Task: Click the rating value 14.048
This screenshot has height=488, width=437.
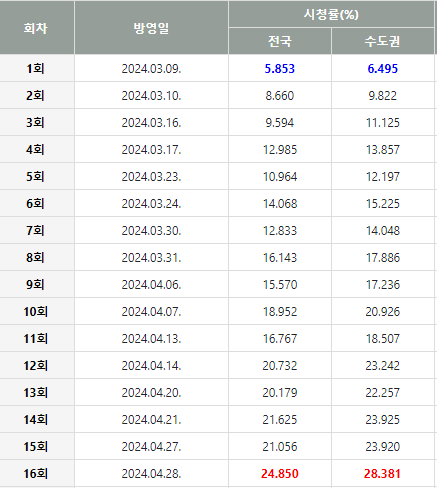Action: (383, 231)
